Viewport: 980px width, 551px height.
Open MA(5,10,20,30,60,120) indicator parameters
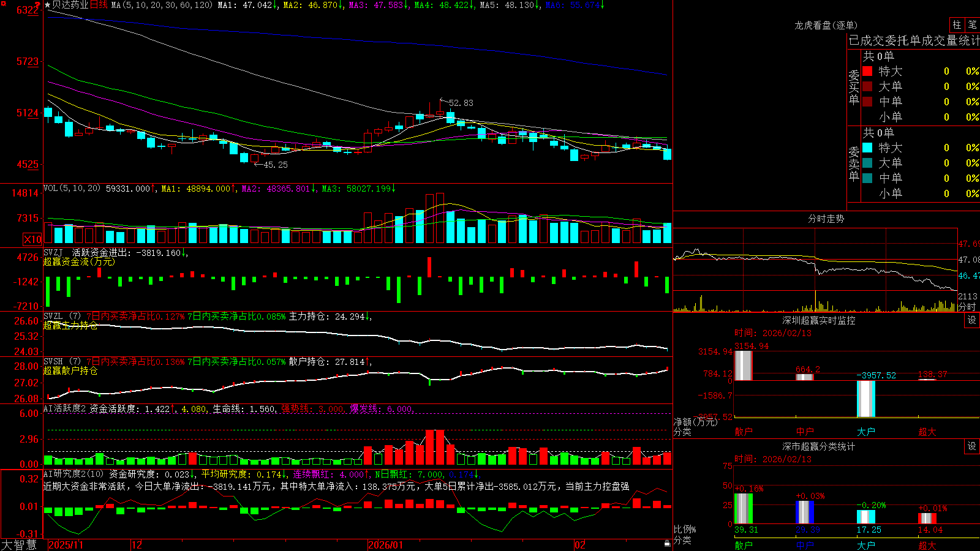[x=162, y=5]
